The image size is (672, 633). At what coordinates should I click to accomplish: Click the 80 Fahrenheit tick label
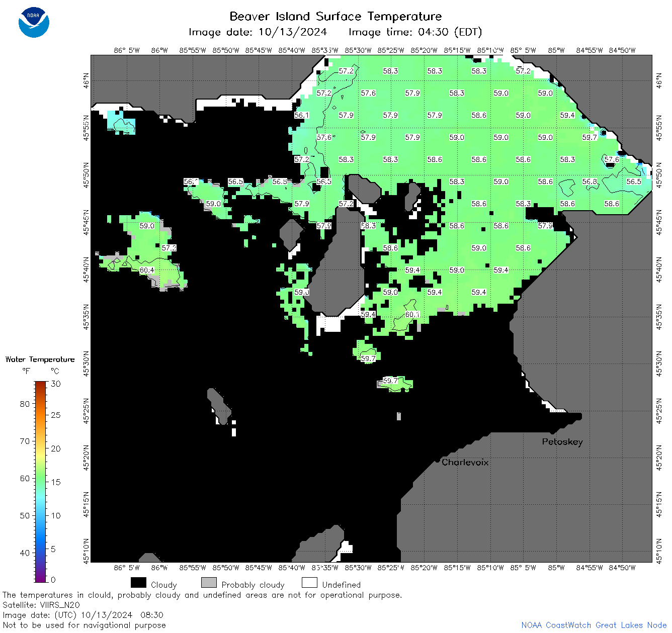point(25,404)
